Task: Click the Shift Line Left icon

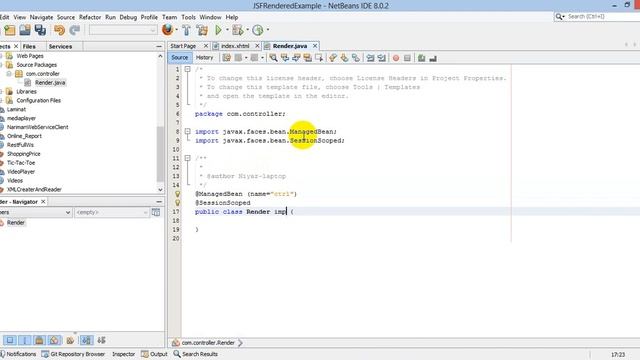Action: [370, 58]
